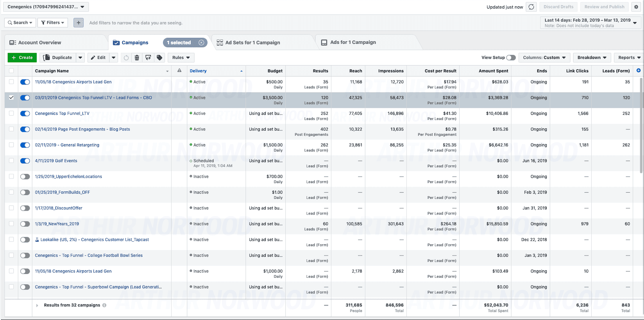Open the settings gear icon
Screen dimensions: 644x320
tap(636, 7)
